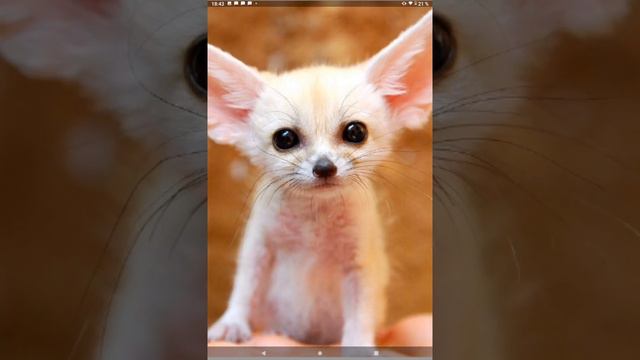Click the battery percentage in status bar
Image resolution: width=640 pixels, height=360 pixels.
(423, 4)
